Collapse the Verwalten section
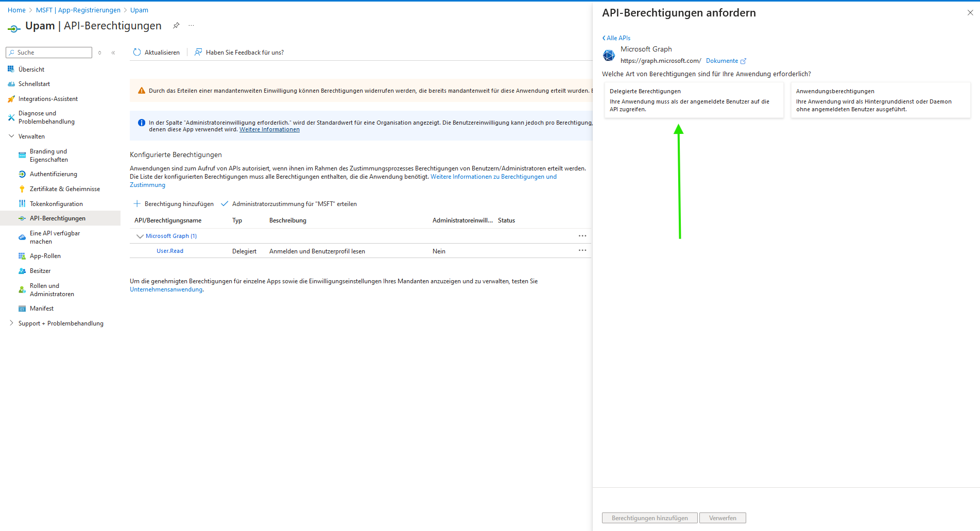 [11, 136]
